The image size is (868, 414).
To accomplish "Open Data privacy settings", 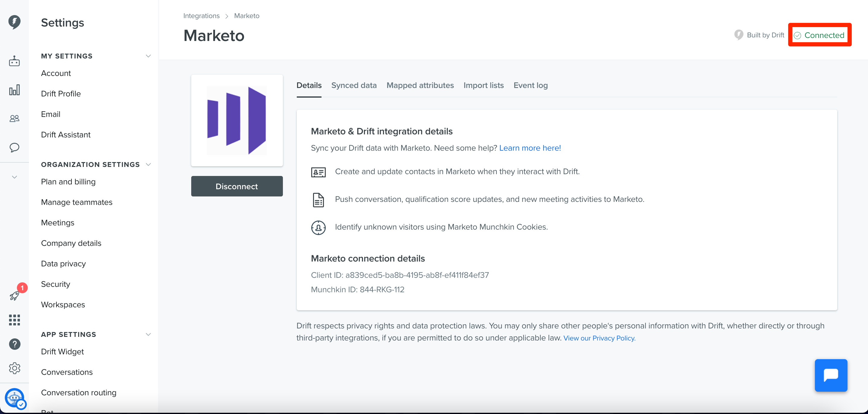I will point(63,264).
